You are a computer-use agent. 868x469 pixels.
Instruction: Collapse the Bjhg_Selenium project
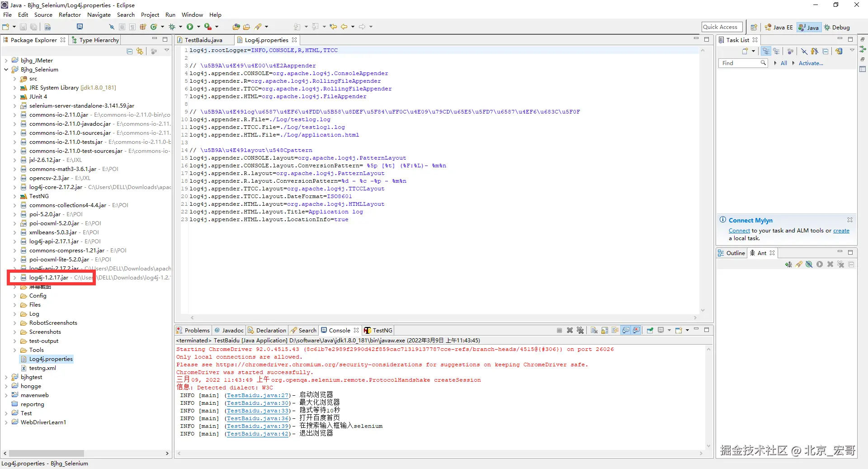[x=6, y=70]
